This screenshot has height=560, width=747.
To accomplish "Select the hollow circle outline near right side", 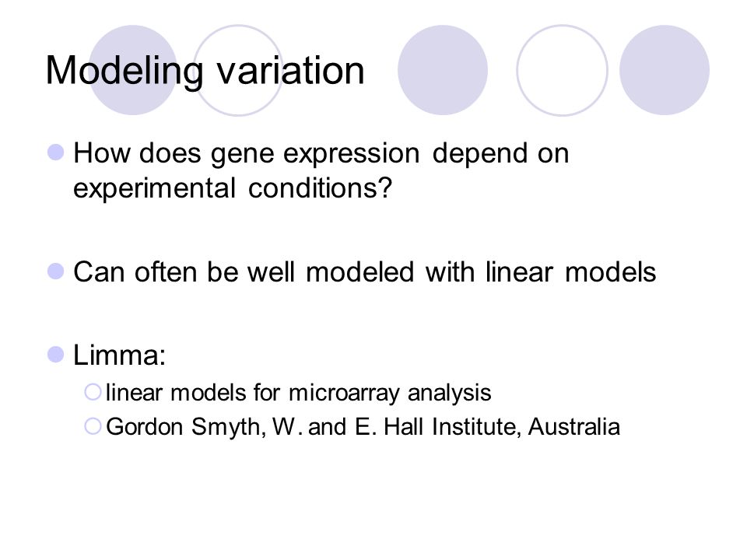I will click(562, 70).
